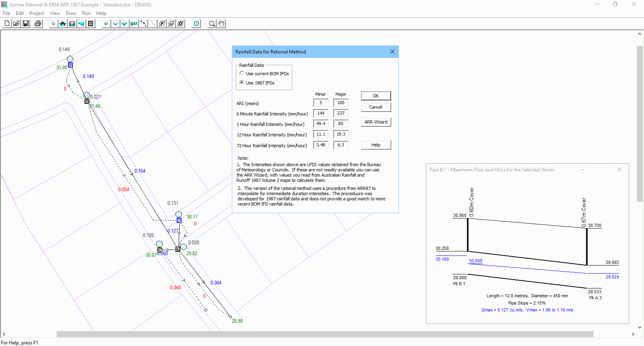This screenshot has width=644, height=346.
Task: Select the simple node tool (hollow circle)
Action: tap(53, 24)
